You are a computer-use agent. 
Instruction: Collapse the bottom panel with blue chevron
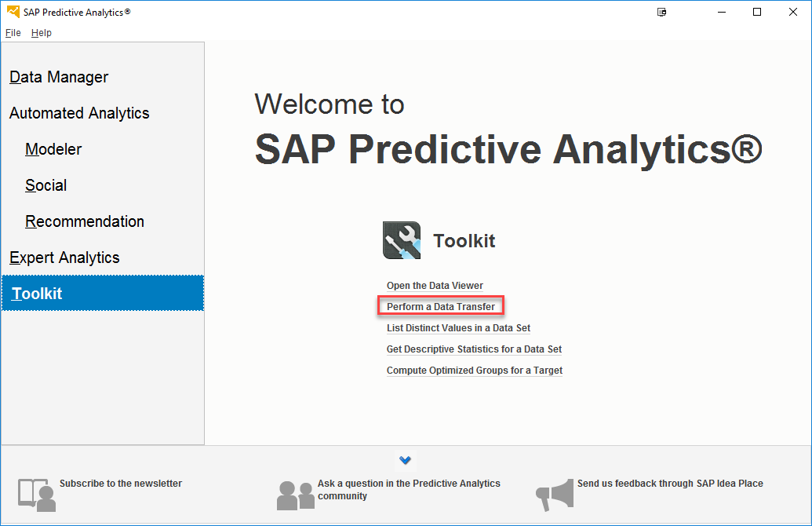click(x=406, y=460)
